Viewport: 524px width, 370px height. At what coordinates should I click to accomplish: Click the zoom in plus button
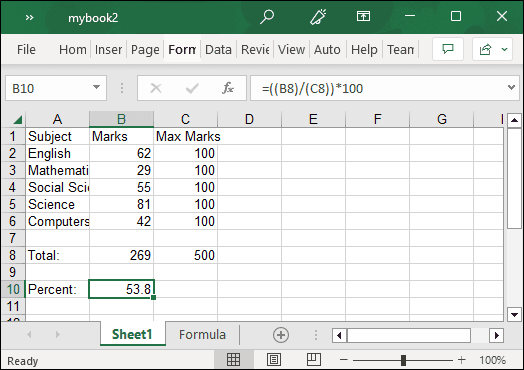tap(462, 360)
